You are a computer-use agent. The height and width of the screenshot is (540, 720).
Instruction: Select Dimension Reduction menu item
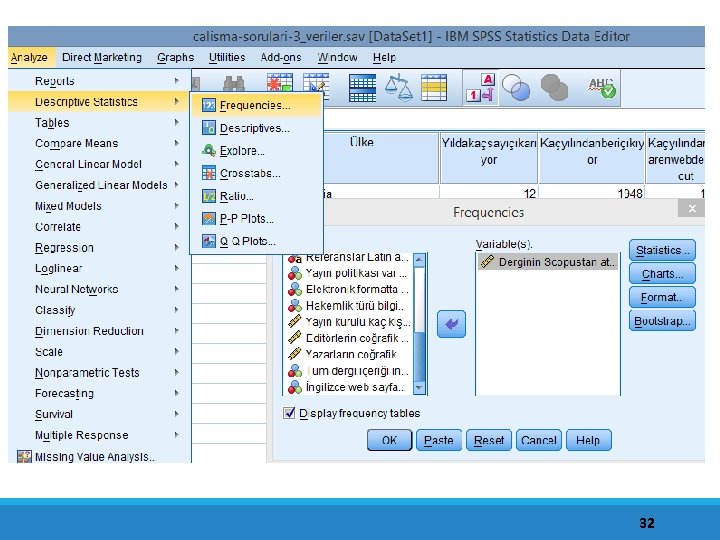99,331
